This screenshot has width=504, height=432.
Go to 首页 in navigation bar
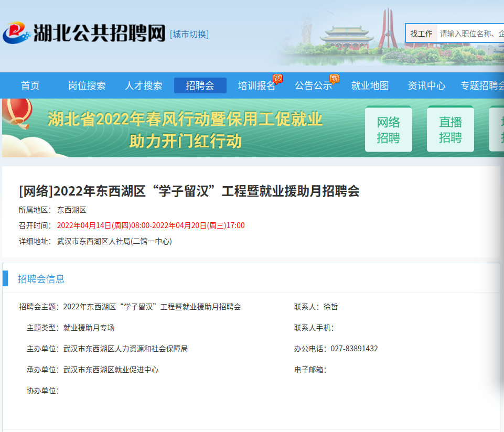pyautogui.click(x=30, y=85)
